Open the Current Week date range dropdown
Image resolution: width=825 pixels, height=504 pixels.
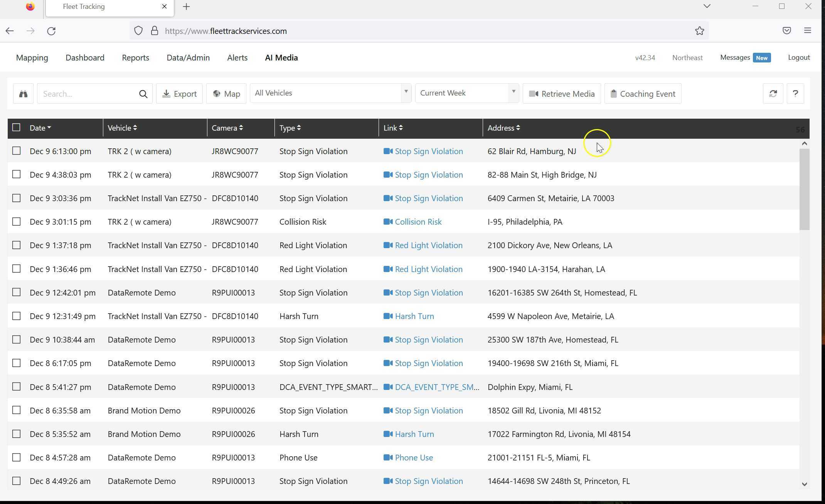pos(466,93)
